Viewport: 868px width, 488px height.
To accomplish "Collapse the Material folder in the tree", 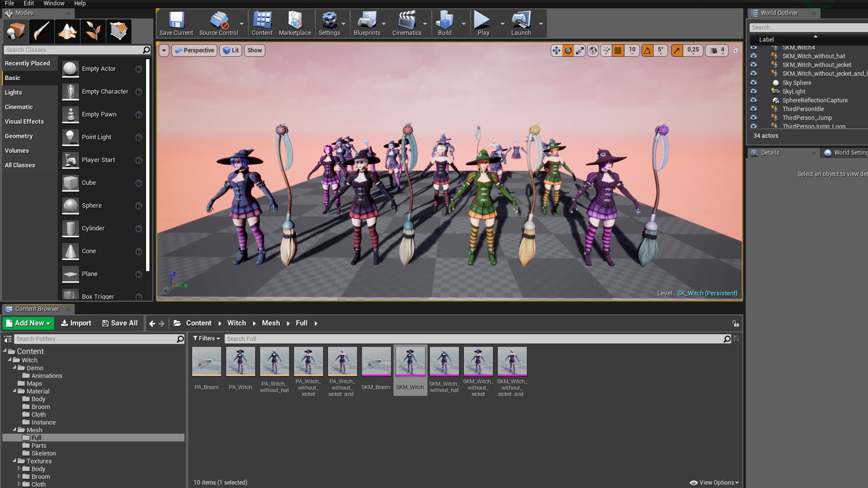I will click(14, 391).
